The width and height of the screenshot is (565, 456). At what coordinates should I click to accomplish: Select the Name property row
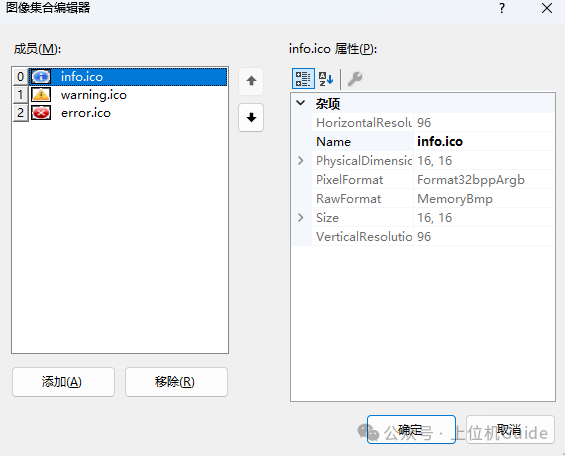(433, 142)
